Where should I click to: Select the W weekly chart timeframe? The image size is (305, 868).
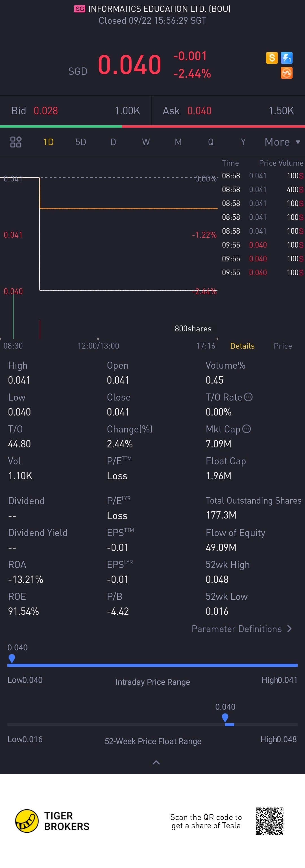point(146,142)
